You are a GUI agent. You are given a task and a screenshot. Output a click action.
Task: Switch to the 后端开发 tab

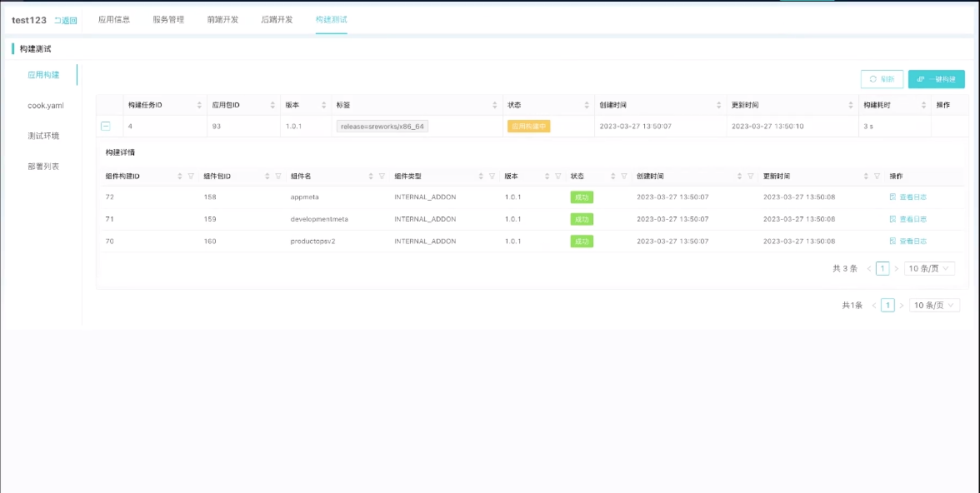tap(277, 19)
